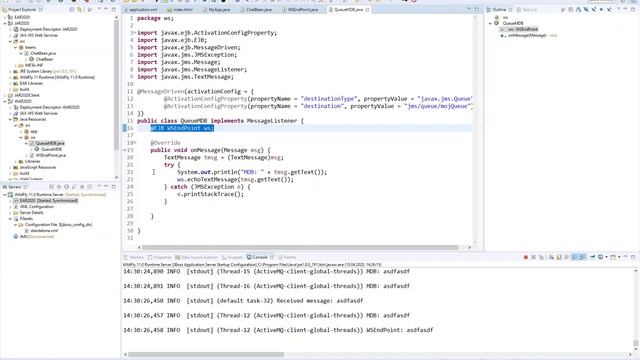Select ChatBean.java in Project Explorer
The image size is (640, 360).
(43, 53)
